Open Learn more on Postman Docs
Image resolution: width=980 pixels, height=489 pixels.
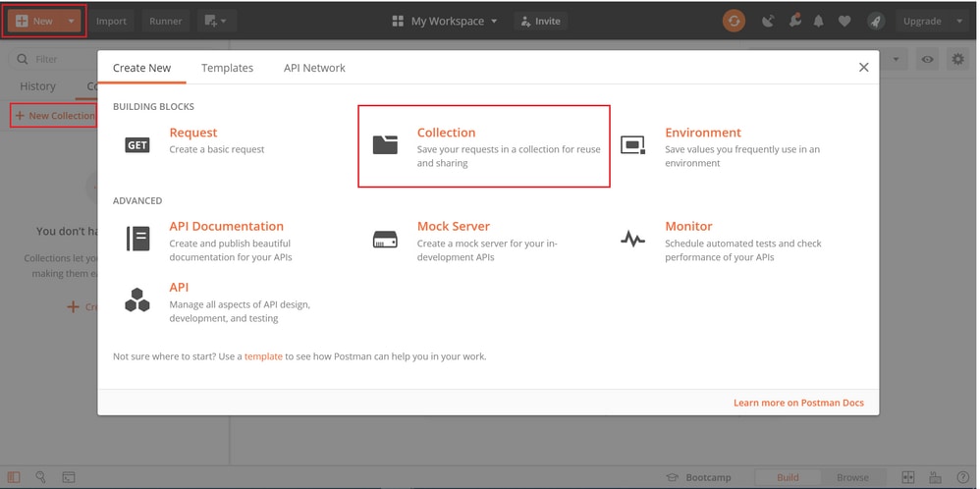798,403
